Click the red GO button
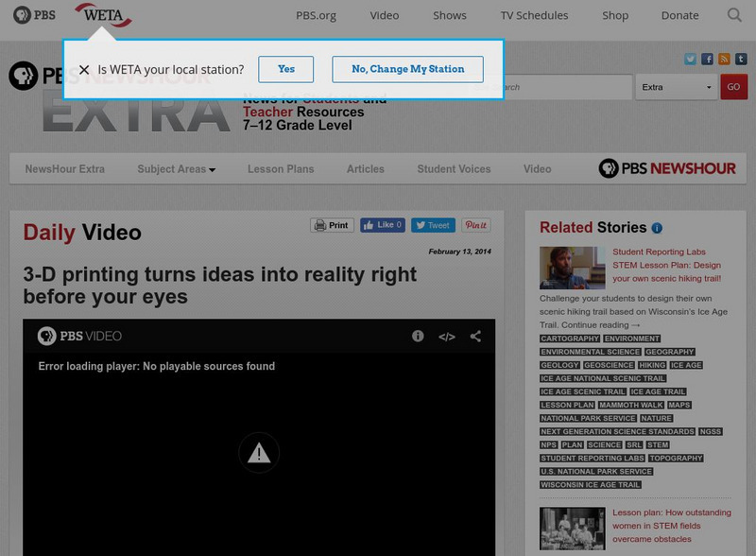 pos(734,87)
